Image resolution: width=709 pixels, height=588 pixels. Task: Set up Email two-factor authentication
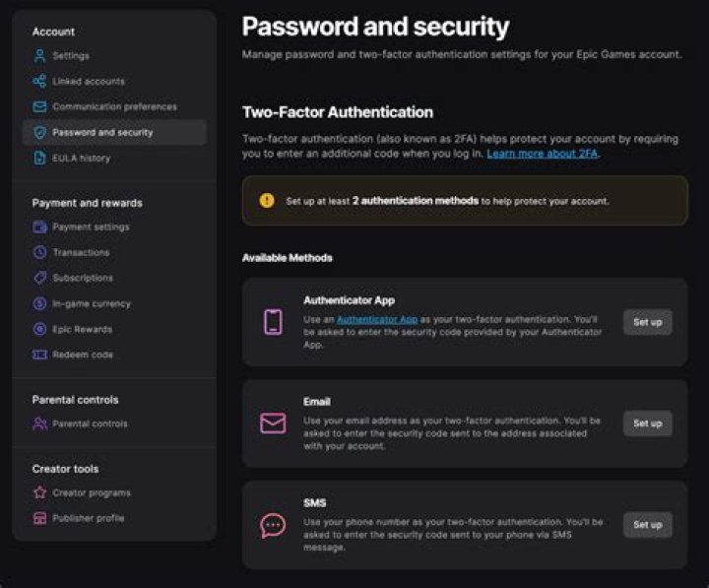click(x=647, y=424)
